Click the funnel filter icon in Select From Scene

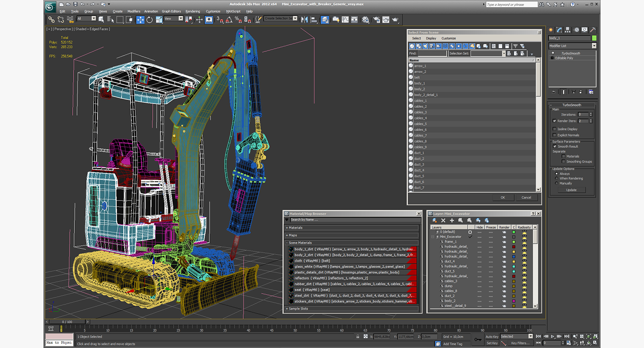(515, 46)
